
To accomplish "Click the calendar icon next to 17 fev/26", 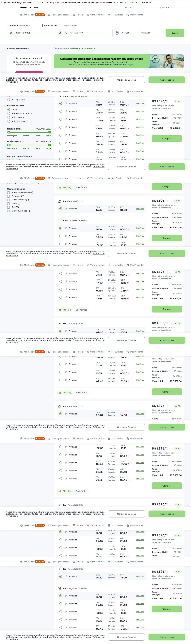I will 117,33.
